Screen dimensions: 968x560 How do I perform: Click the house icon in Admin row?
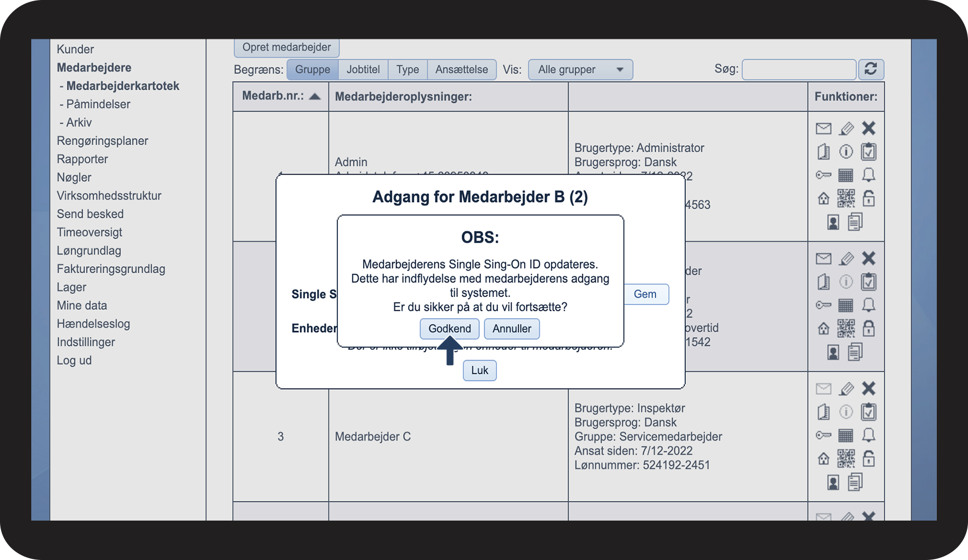(x=823, y=198)
